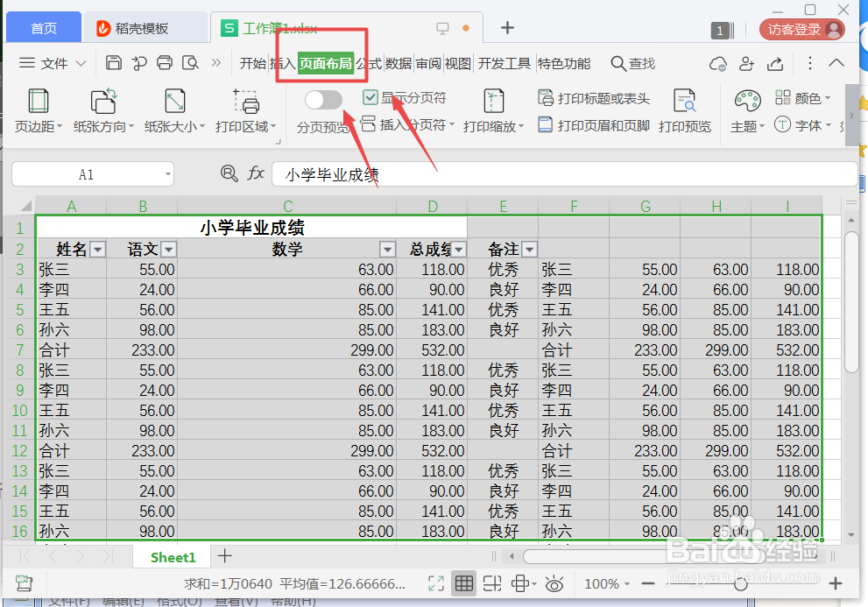Click the 查找 search button
Screen dimensions: 868x607
click(x=632, y=64)
